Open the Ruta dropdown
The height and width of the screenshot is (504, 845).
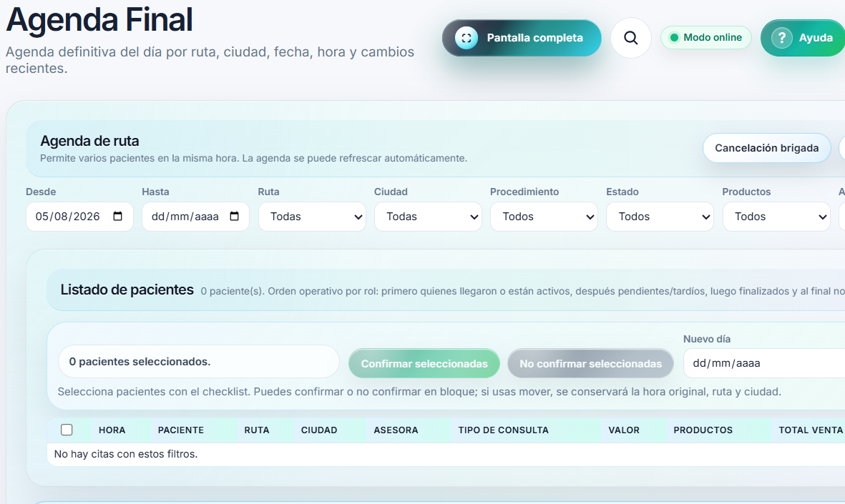[x=312, y=217]
